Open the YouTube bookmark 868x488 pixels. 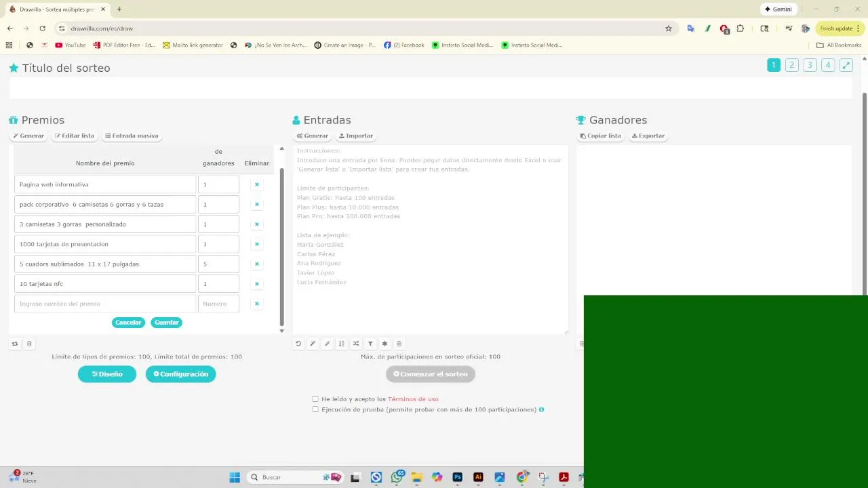coord(71,45)
